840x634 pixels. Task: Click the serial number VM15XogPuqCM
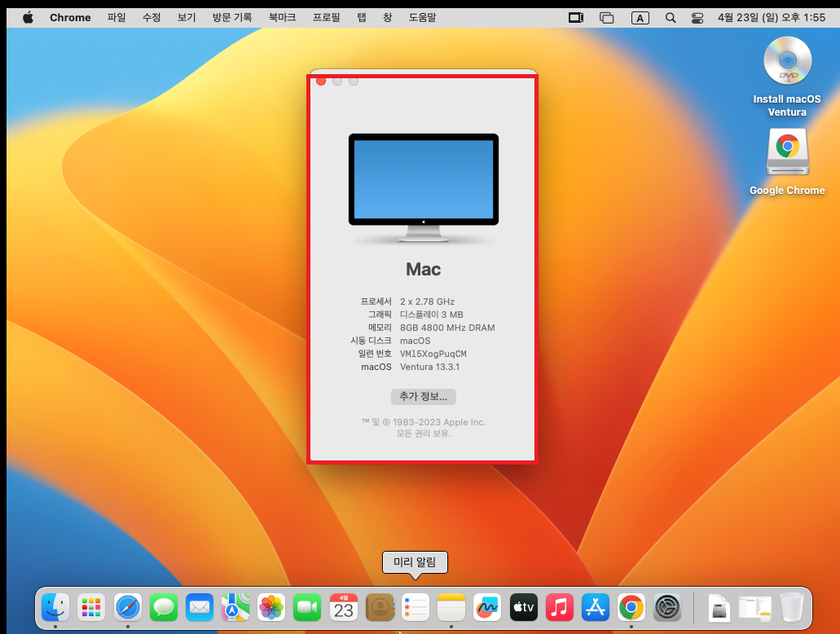pyautogui.click(x=433, y=354)
